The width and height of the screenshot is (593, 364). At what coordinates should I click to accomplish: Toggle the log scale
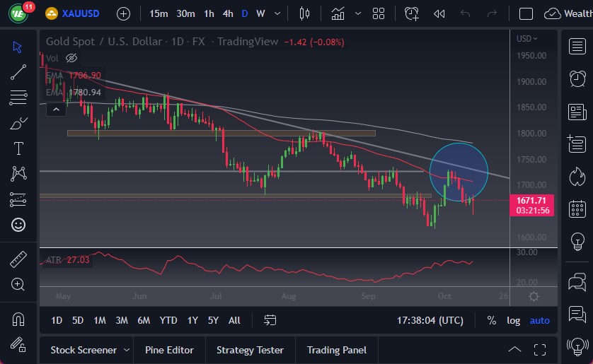pos(514,320)
